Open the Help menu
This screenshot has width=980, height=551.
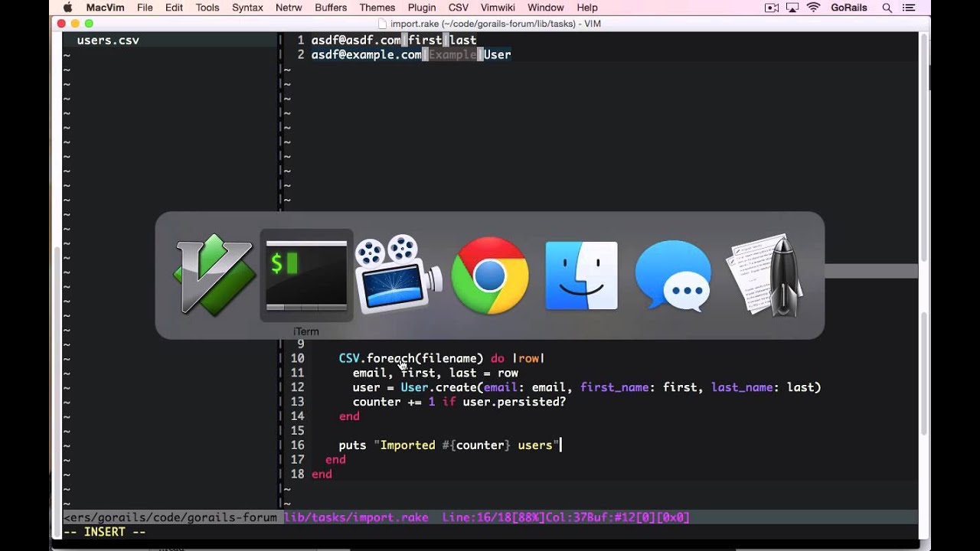tap(587, 8)
